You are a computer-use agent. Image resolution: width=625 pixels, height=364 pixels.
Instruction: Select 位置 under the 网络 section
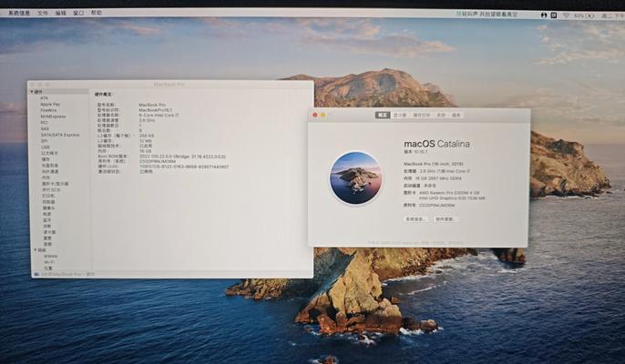pyautogui.click(x=48, y=268)
